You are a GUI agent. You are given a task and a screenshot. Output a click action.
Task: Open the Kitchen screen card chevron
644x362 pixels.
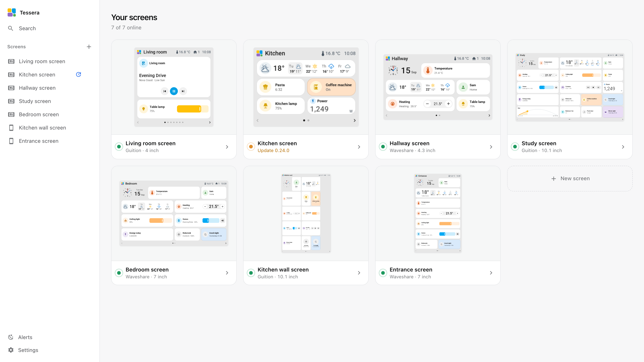tap(359, 147)
